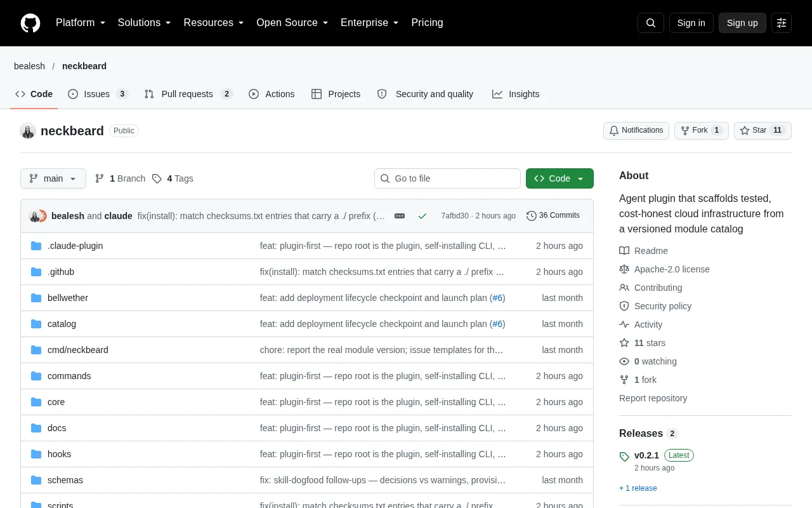
Task: Click the pulse icon beside Activity
Action: click(x=624, y=324)
